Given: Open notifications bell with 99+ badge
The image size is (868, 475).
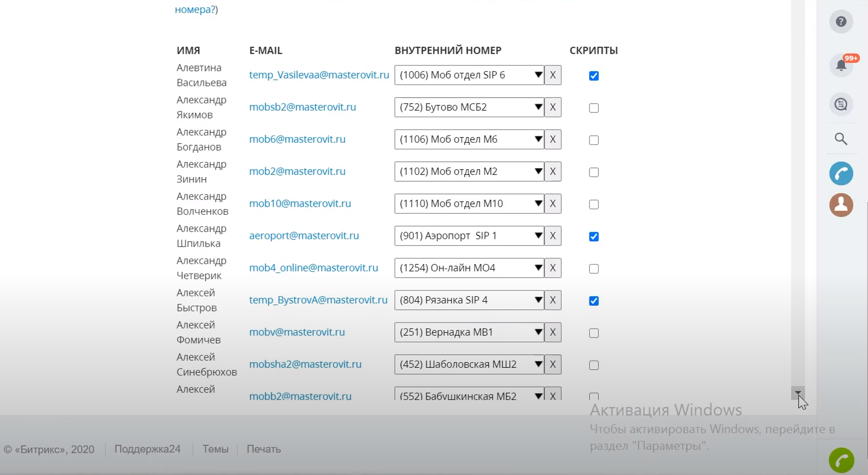Looking at the screenshot, I should (x=841, y=66).
